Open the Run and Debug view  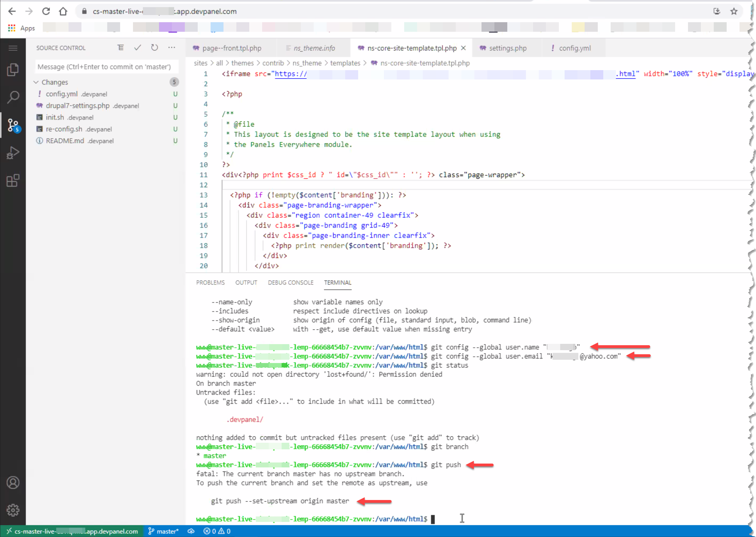(13, 152)
